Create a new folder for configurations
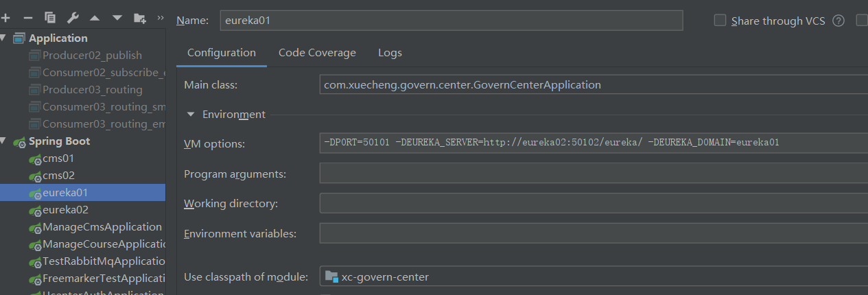The width and height of the screenshot is (868, 295). (x=140, y=18)
